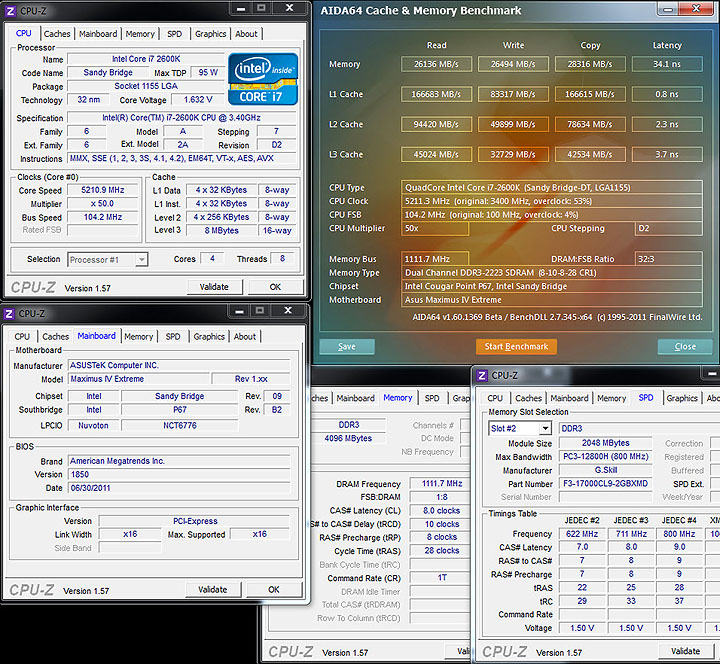
Task: Click the Max Bandwidth value PC3-12800H (800 MHz)
Action: tap(606, 457)
